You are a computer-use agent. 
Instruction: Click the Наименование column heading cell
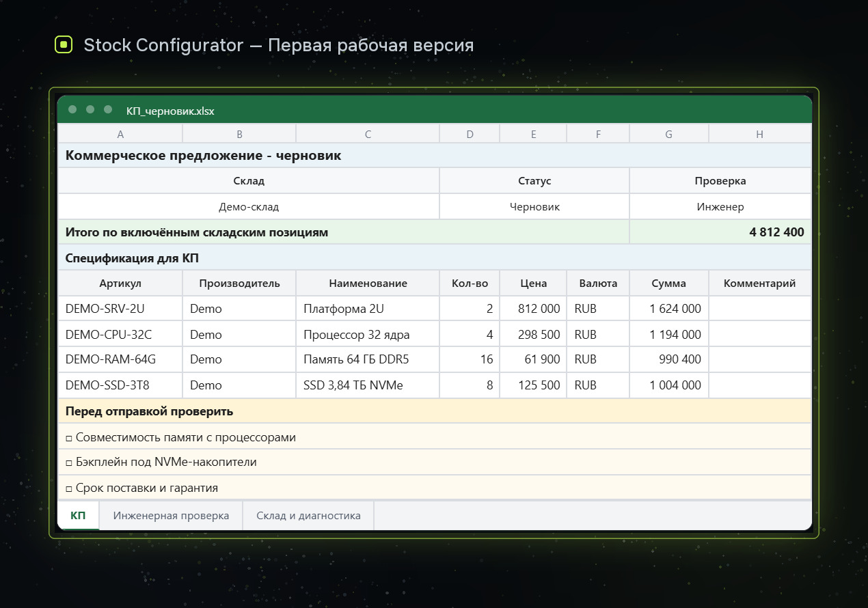point(368,283)
